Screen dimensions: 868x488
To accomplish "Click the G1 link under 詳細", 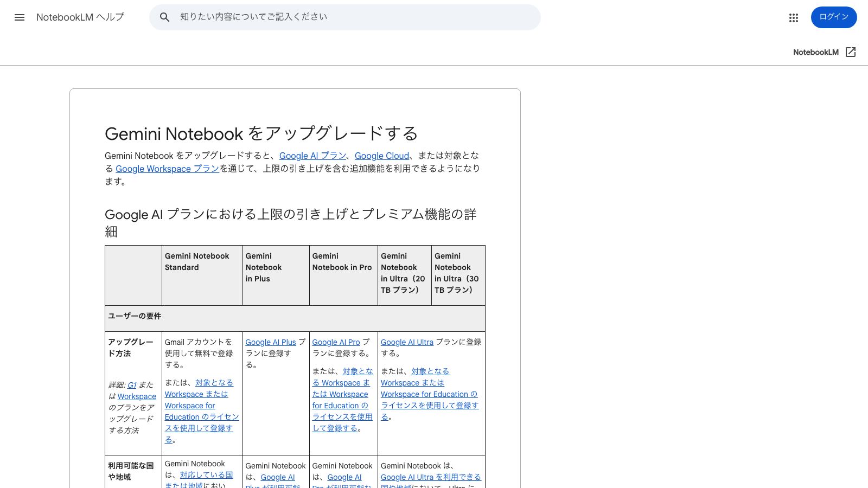I will coord(132,385).
